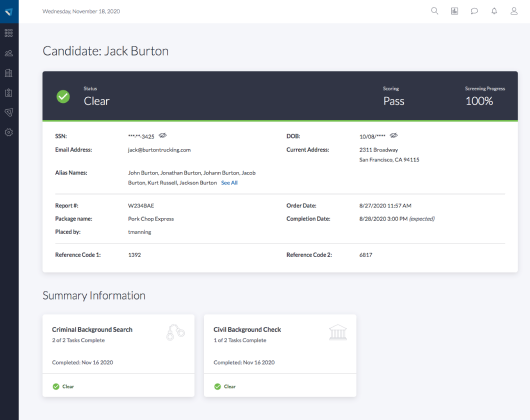
Task: Reveal the hidden DOB value
Action: (394, 136)
